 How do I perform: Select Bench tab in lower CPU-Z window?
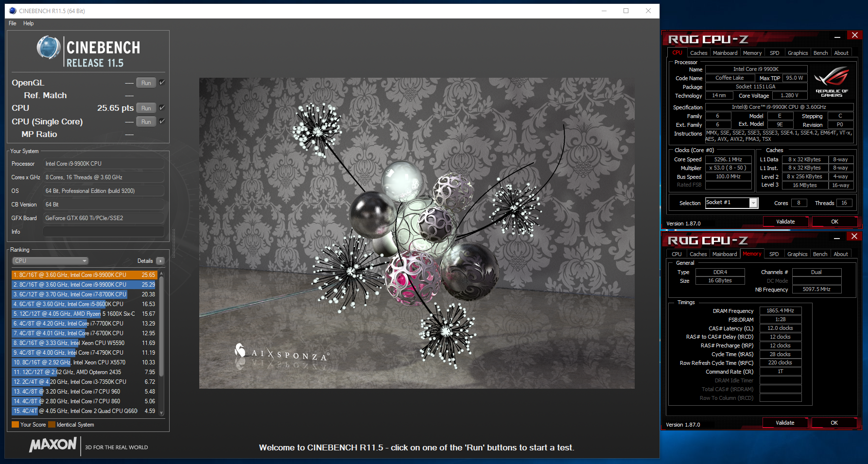point(820,254)
